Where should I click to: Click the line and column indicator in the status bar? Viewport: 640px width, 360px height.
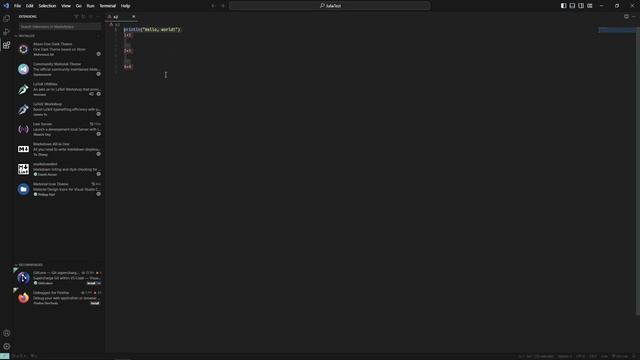pyautogui.click(x=536, y=356)
